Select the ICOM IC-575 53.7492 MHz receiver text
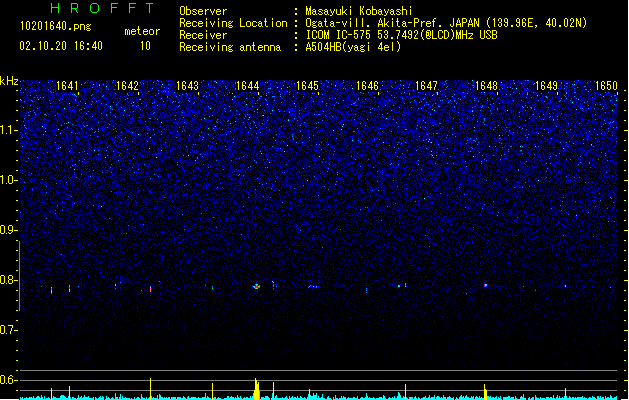This screenshot has width=629, height=400. tap(401, 35)
